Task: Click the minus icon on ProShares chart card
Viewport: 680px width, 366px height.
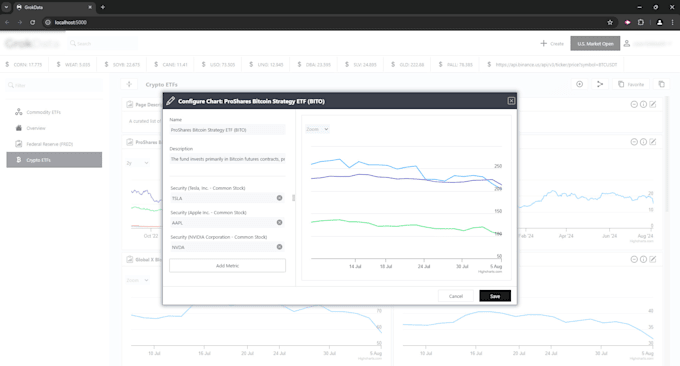Action: 634,142
